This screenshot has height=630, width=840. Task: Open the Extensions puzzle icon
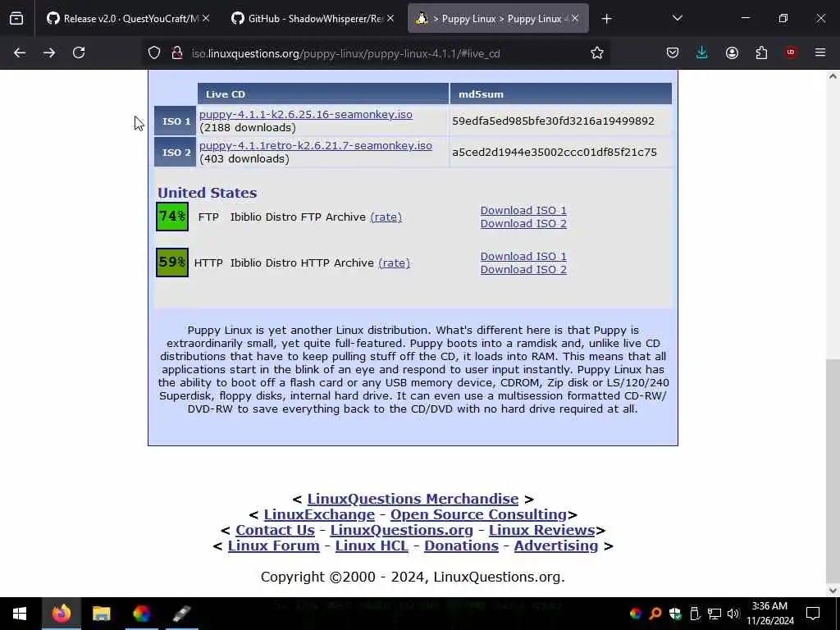pyautogui.click(x=761, y=52)
